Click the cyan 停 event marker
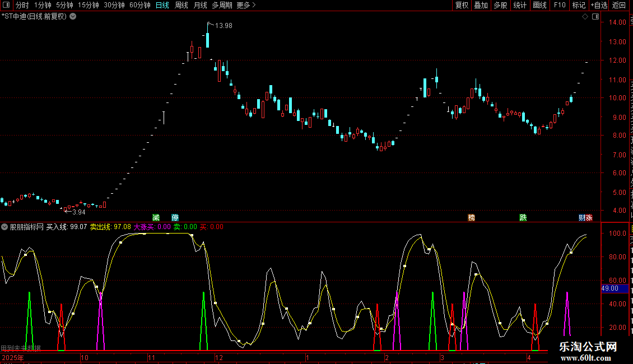 (175, 217)
